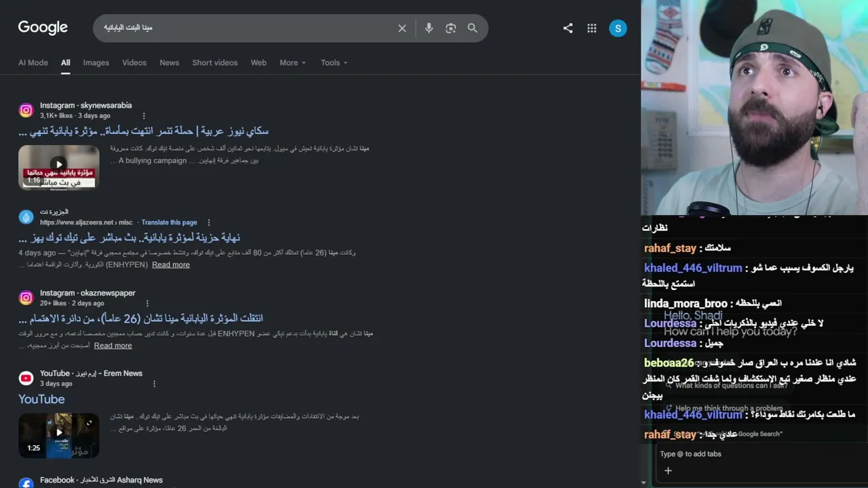Click the Al Jazeera site icon
The image size is (868, 488).
26,217
